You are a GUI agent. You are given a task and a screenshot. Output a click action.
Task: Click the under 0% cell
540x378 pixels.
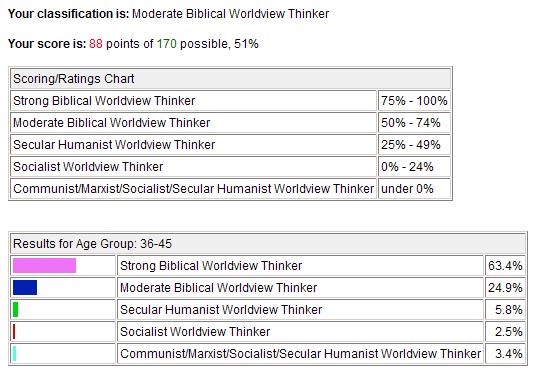pyautogui.click(x=414, y=189)
